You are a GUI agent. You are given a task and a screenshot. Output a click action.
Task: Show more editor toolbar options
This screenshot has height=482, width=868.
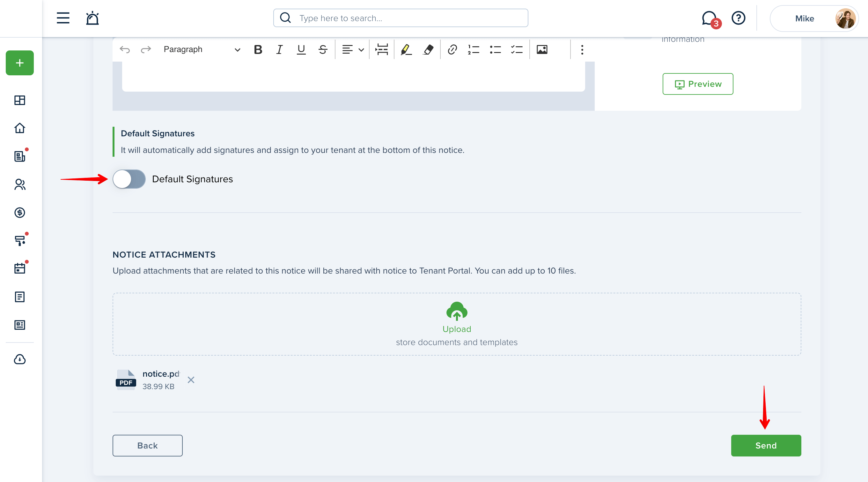pos(582,49)
